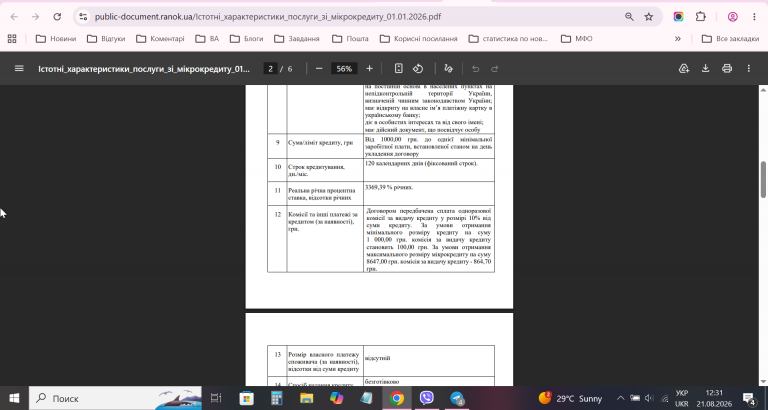The width and height of the screenshot is (768, 410).
Task: Click the vertical scrollbar thumb
Action: (763, 179)
